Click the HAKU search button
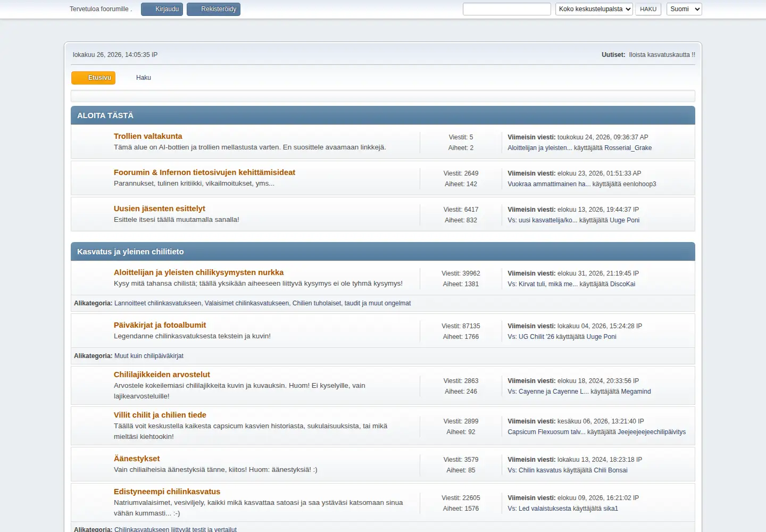Screen dimensions: 766x532 [x=648, y=9]
